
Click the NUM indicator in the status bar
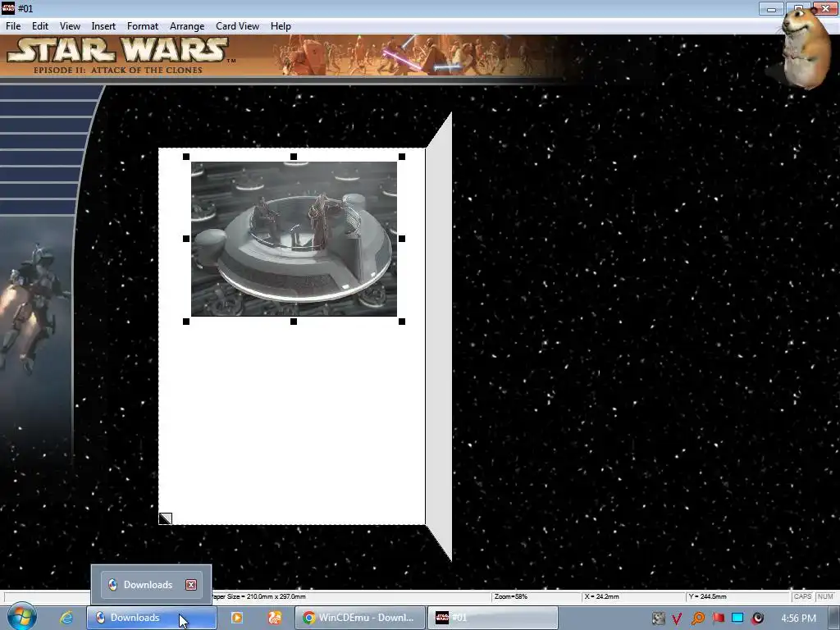(825, 596)
